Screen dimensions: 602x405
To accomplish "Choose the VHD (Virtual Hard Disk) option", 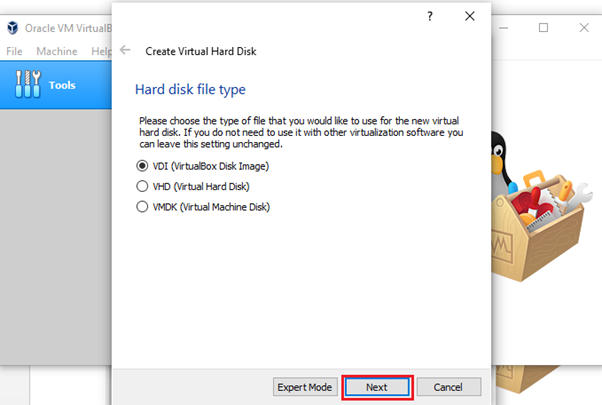I will pyautogui.click(x=141, y=186).
